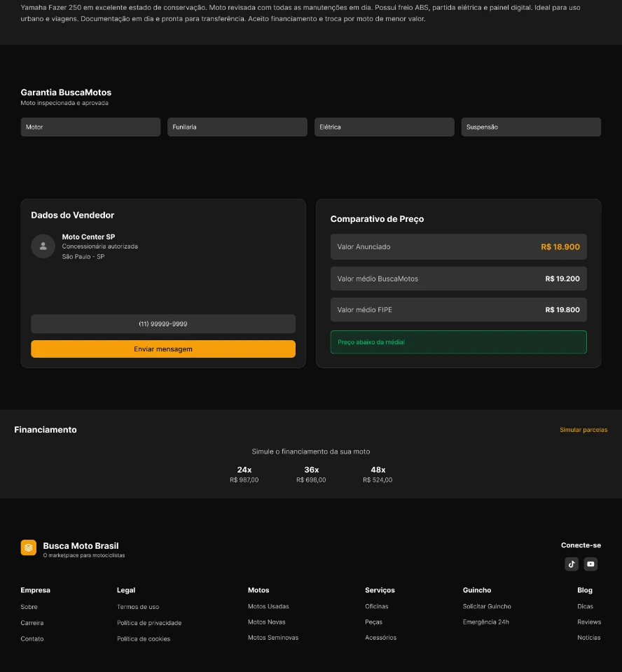The width and height of the screenshot is (622, 672).
Task: Select the Funilaria warranty item
Action: 237,127
